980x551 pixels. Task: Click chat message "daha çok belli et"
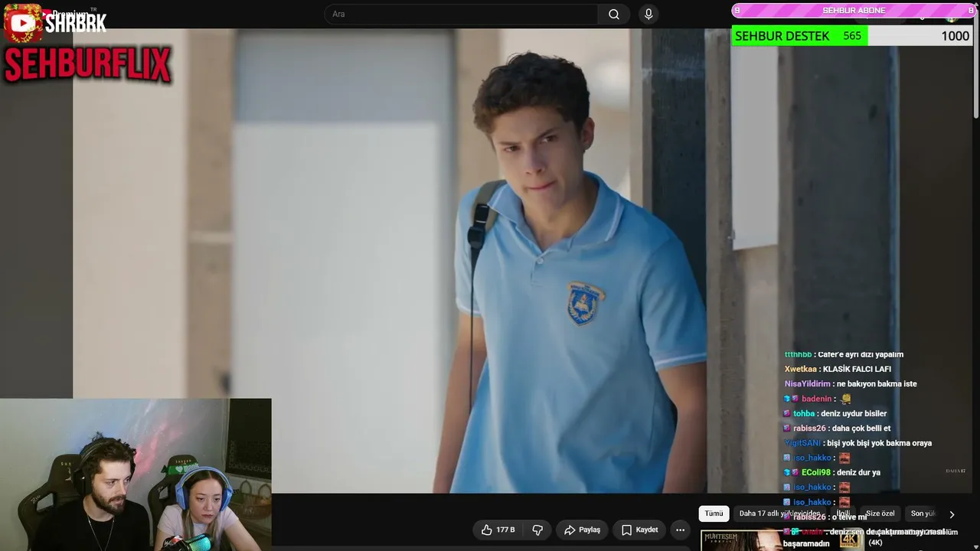[x=861, y=428]
